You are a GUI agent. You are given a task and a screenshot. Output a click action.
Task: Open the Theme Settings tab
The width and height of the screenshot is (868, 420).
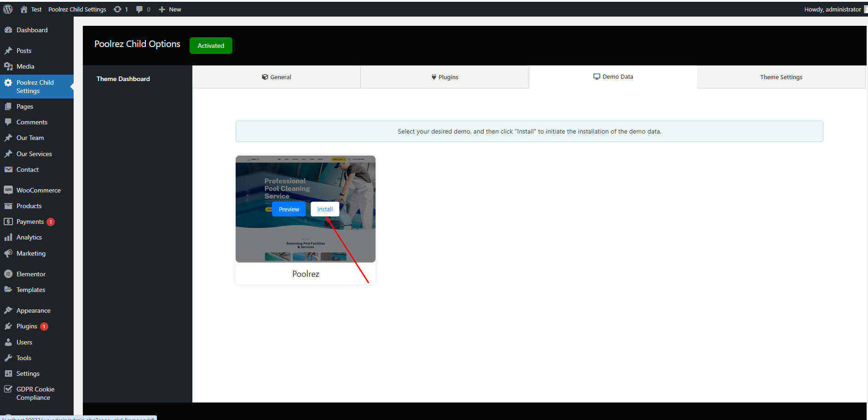781,77
